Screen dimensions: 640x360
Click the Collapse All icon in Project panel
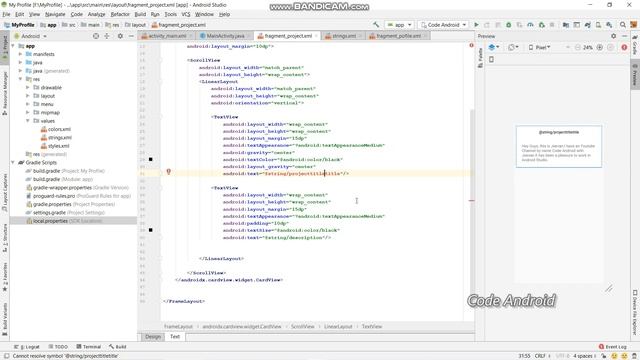[x=107, y=36]
